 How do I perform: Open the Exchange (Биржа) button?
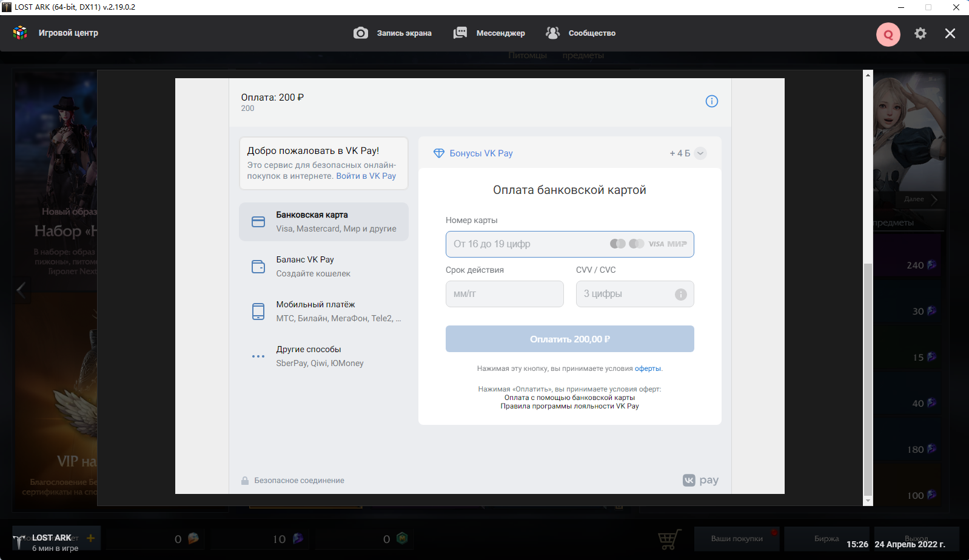pos(827,538)
